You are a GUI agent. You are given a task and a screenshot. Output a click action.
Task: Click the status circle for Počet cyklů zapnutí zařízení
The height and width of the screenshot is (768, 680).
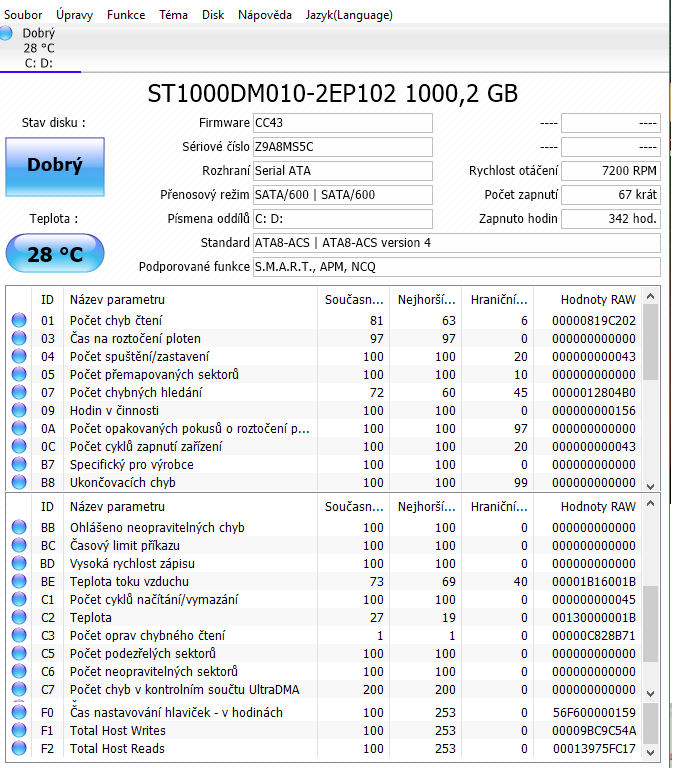coord(19,447)
